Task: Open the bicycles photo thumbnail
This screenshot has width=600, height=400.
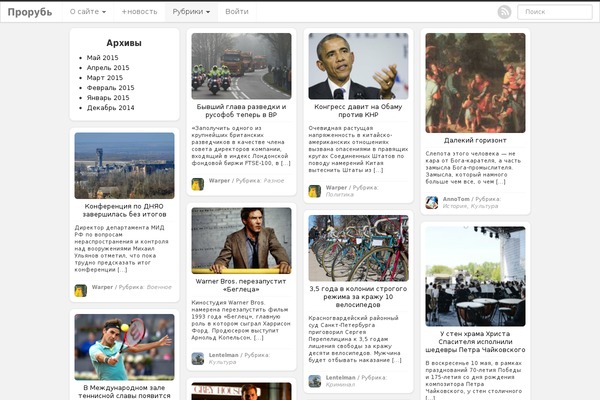Action: pyautogui.click(x=359, y=248)
